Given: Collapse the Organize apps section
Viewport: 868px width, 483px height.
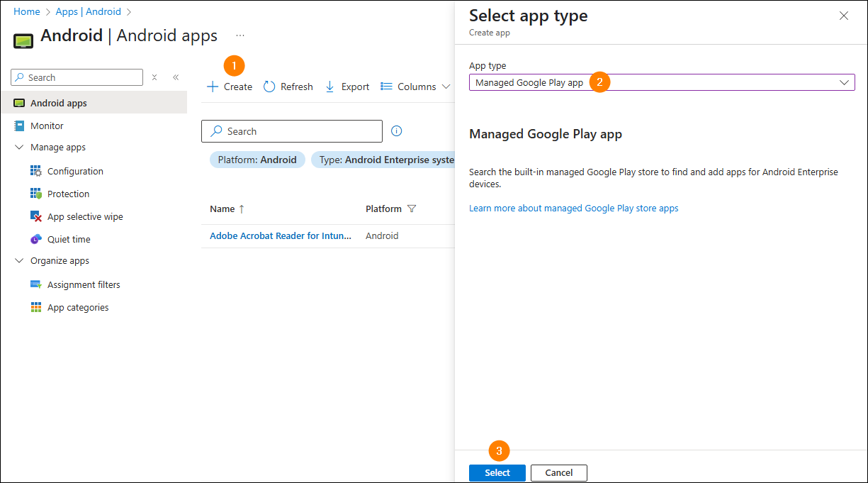Looking at the screenshot, I should pyautogui.click(x=19, y=260).
